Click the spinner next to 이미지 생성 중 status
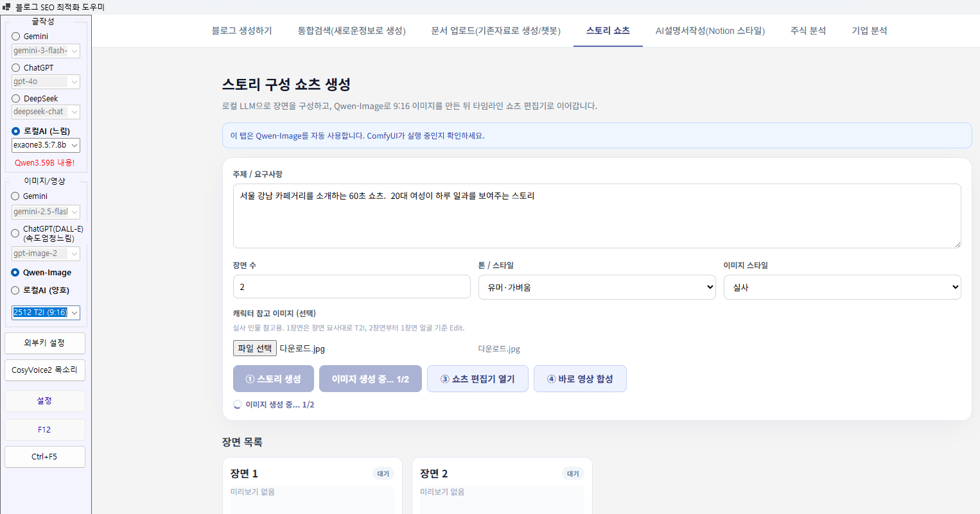Image resolution: width=980 pixels, height=514 pixels. pyautogui.click(x=238, y=405)
